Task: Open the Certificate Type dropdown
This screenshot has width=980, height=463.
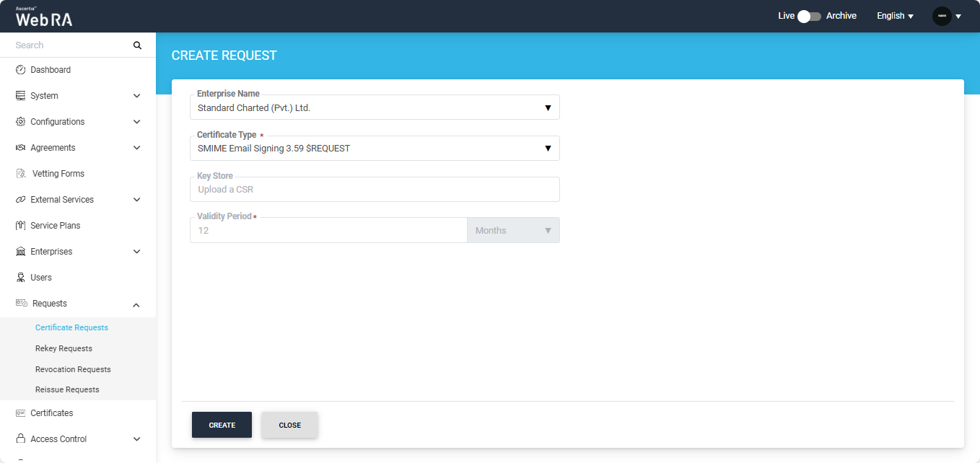Action: 375,149
